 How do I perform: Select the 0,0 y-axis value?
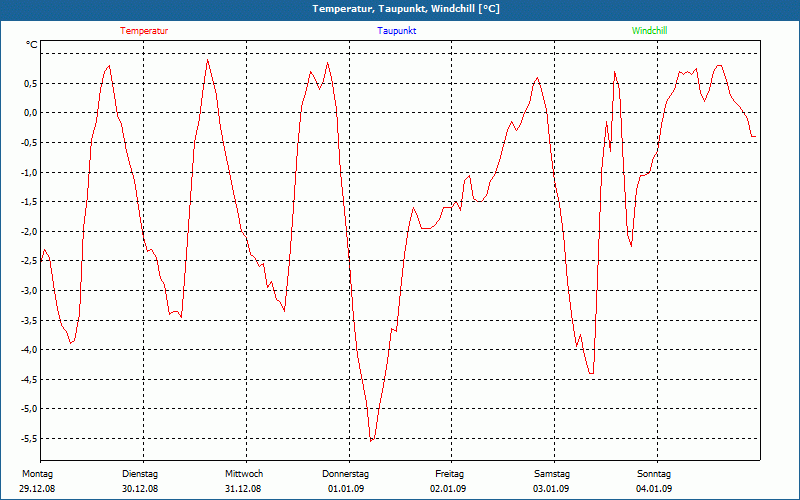click(30, 113)
